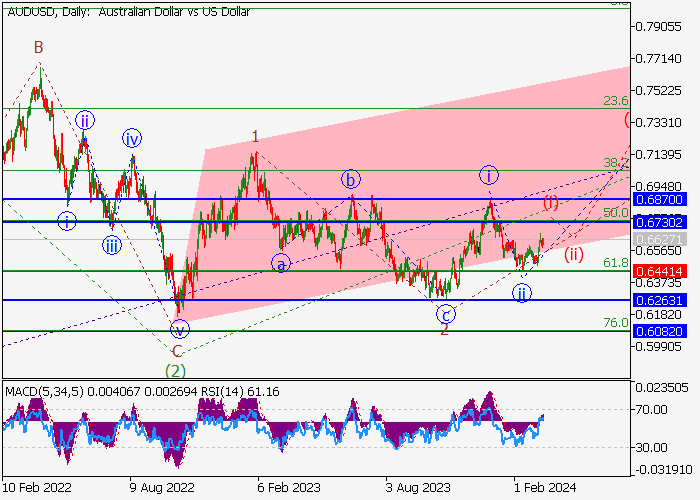Click the 0.69480 price axis value
This screenshot has height=500, width=700.
pyautogui.click(x=658, y=187)
